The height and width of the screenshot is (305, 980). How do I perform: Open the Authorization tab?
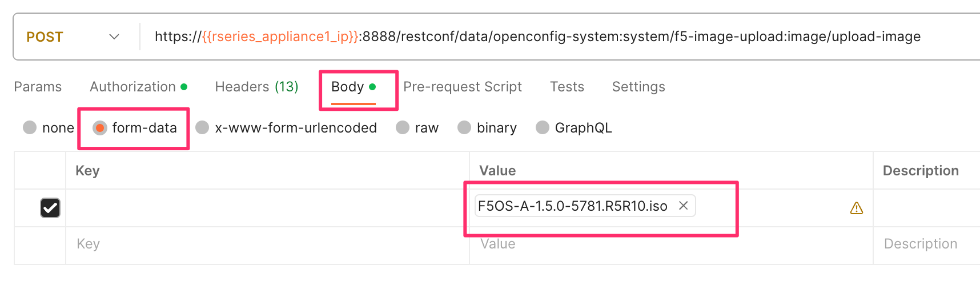click(x=138, y=87)
